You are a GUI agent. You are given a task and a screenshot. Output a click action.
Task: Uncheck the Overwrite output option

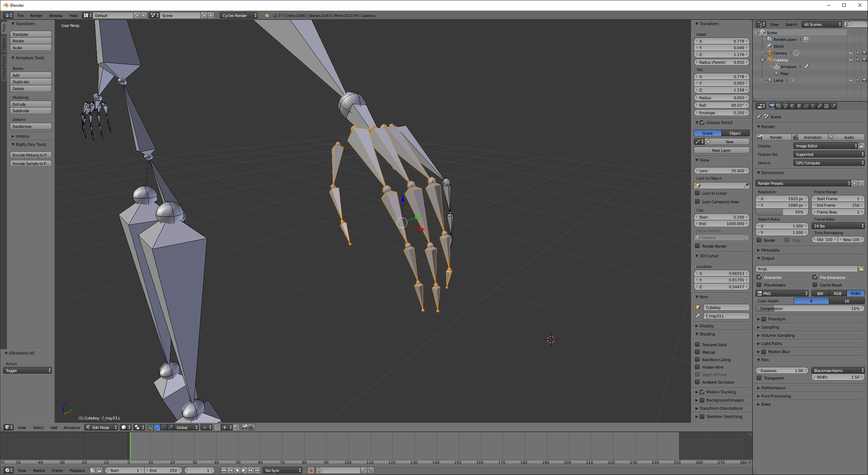tap(759, 277)
